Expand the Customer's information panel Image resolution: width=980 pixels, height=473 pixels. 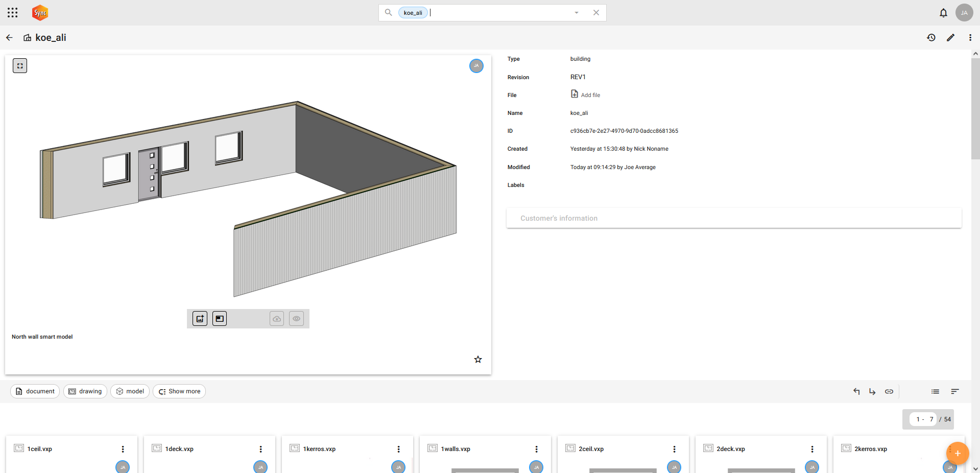[x=733, y=218]
